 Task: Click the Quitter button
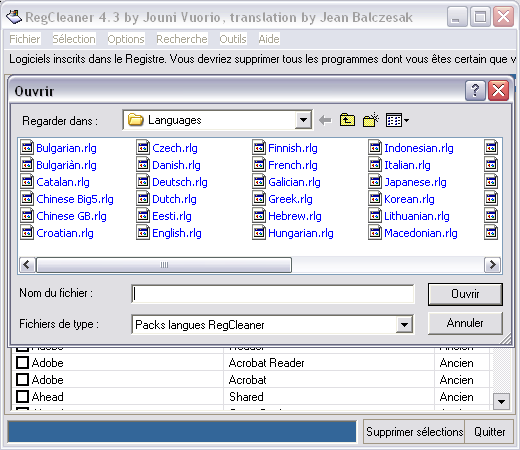pyautogui.click(x=489, y=432)
